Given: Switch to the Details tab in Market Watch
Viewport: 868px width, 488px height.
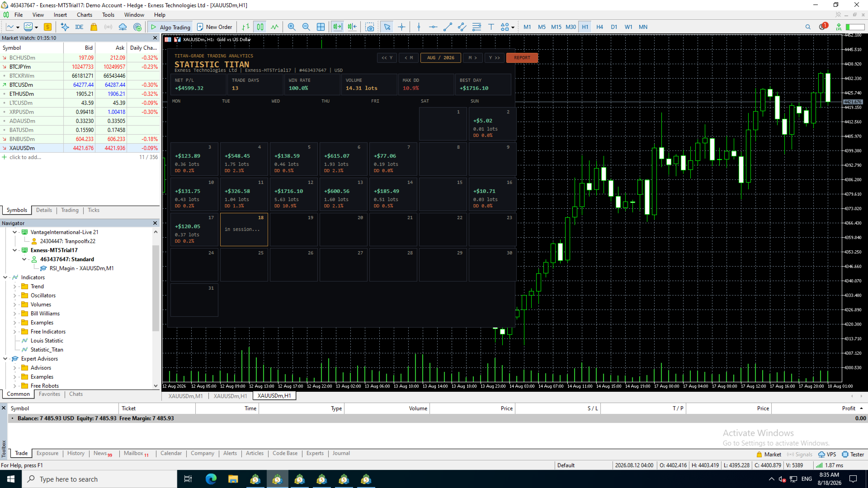Looking at the screenshot, I should pyautogui.click(x=44, y=210).
